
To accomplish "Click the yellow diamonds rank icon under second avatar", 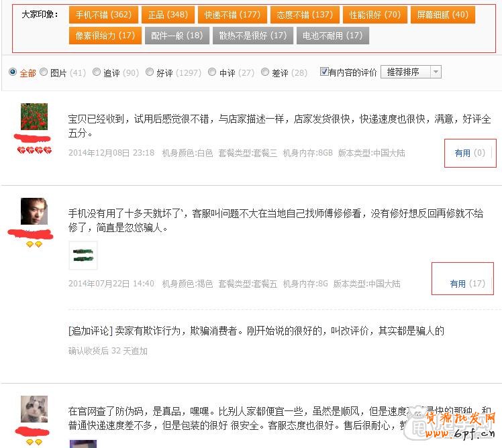I will point(34,245).
